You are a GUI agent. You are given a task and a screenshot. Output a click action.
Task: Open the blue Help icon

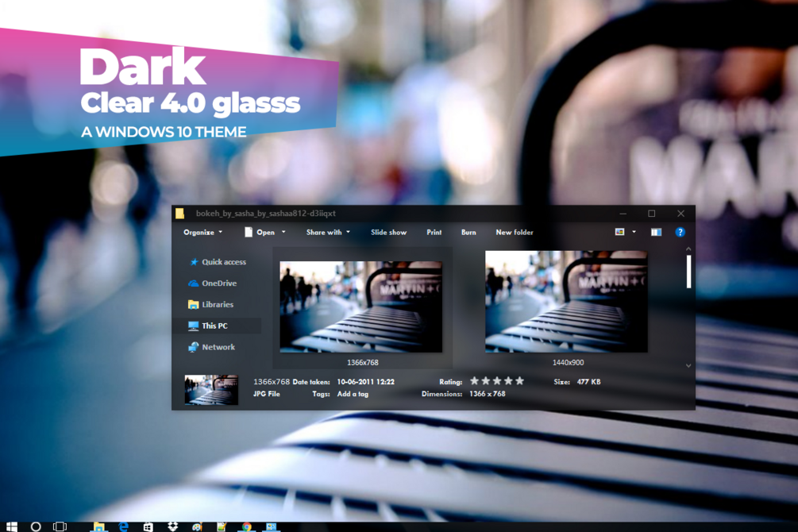click(680, 232)
